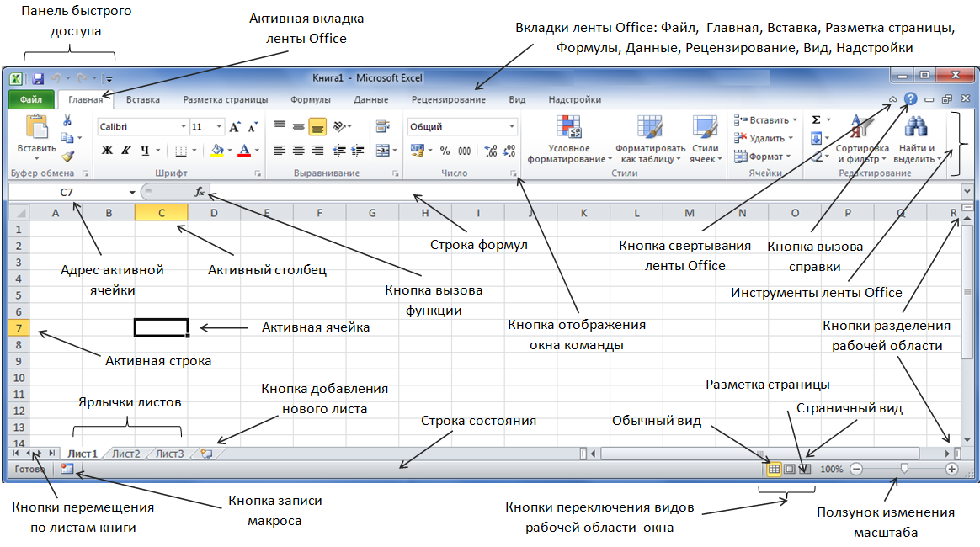Open the Вставка ribbon tab
This screenshot has width=980, height=547.
click(x=143, y=99)
